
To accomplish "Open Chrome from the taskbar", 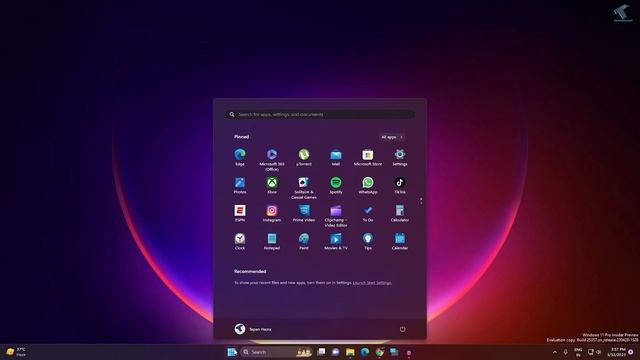I will click(380, 352).
